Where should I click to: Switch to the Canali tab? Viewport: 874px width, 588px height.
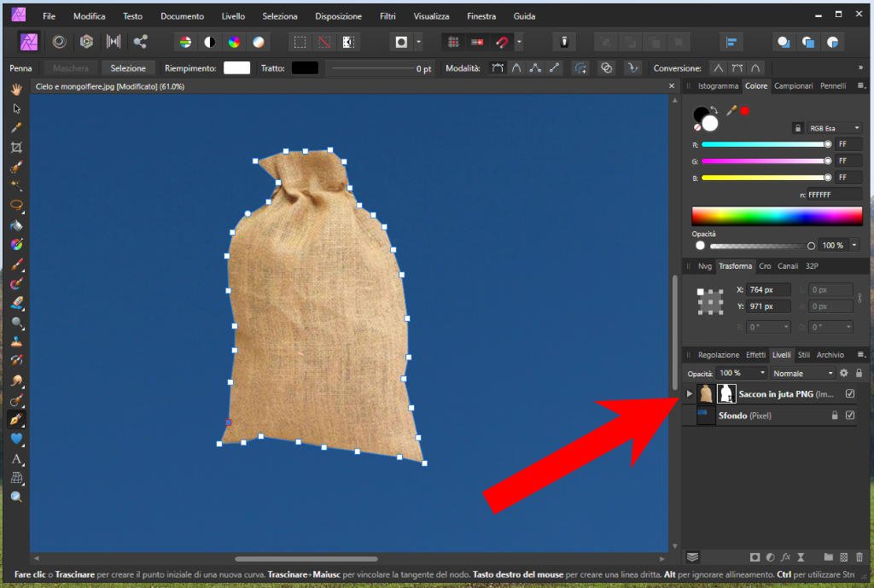point(788,266)
